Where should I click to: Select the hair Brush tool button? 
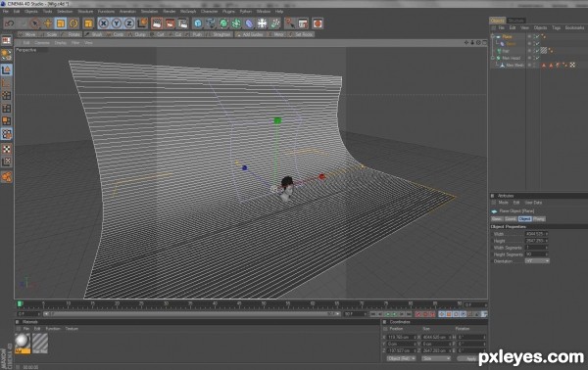coord(94,34)
